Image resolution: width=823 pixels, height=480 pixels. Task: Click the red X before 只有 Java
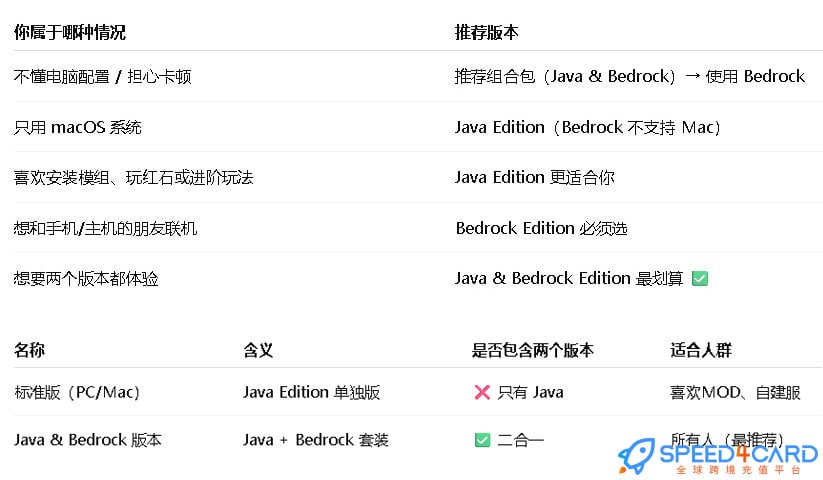click(x=482, y=392)
